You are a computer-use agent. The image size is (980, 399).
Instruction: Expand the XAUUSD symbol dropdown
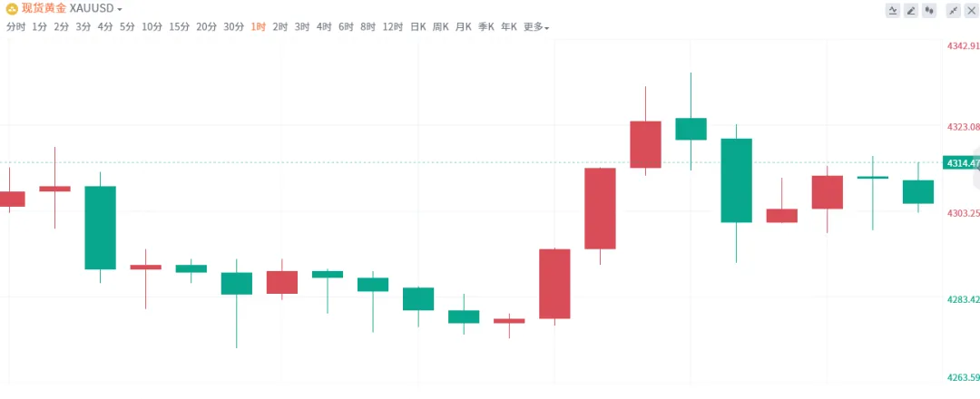(x=96, y=8)
